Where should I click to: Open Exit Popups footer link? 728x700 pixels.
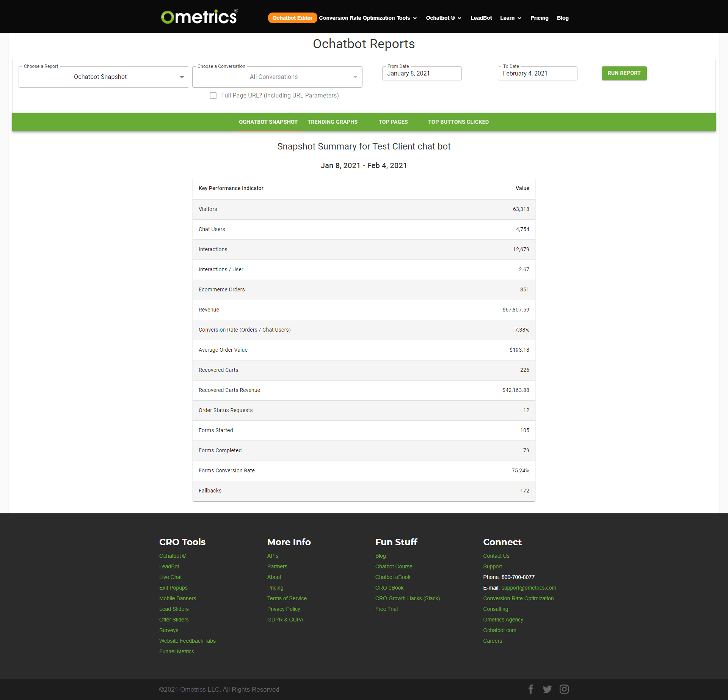[x=173, y=588]
